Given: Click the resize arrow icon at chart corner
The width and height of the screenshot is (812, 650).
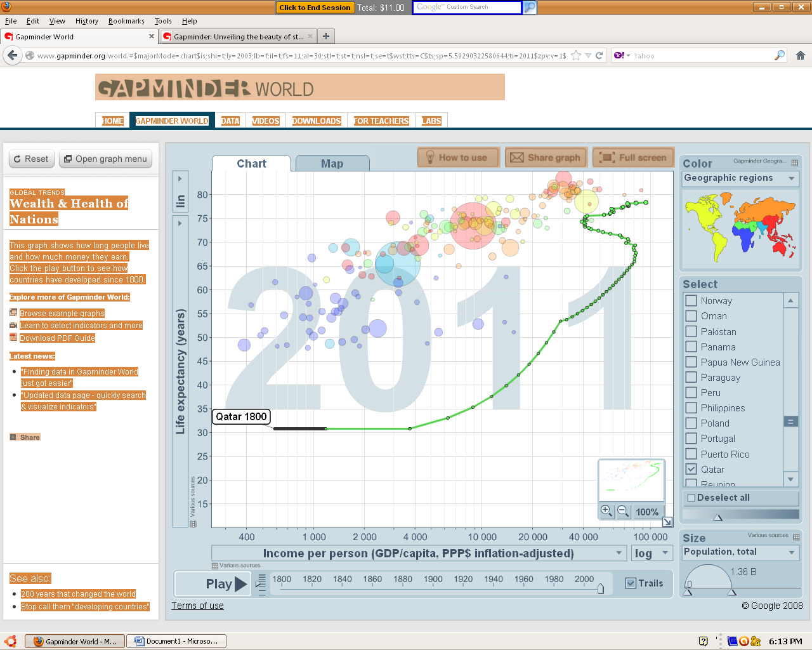Looking at the screenshot, I should tap(667, 522).
